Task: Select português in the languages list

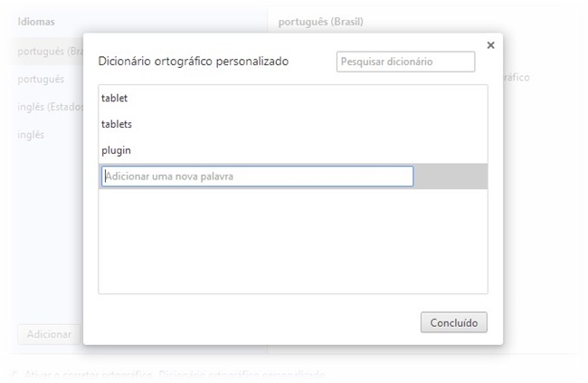Action: pyautogui.click(x=41, y=80)
